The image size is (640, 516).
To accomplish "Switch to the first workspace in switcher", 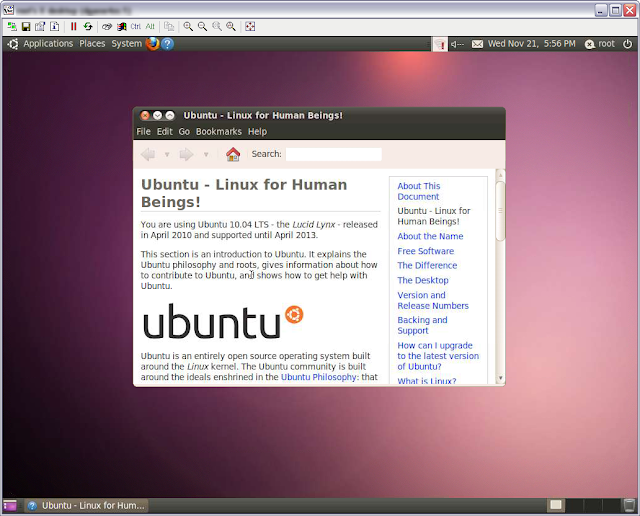I will (x=556, y=505).
